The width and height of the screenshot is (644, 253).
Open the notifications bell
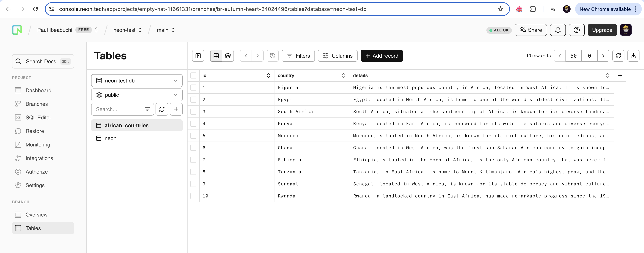(x=558, y=30)
